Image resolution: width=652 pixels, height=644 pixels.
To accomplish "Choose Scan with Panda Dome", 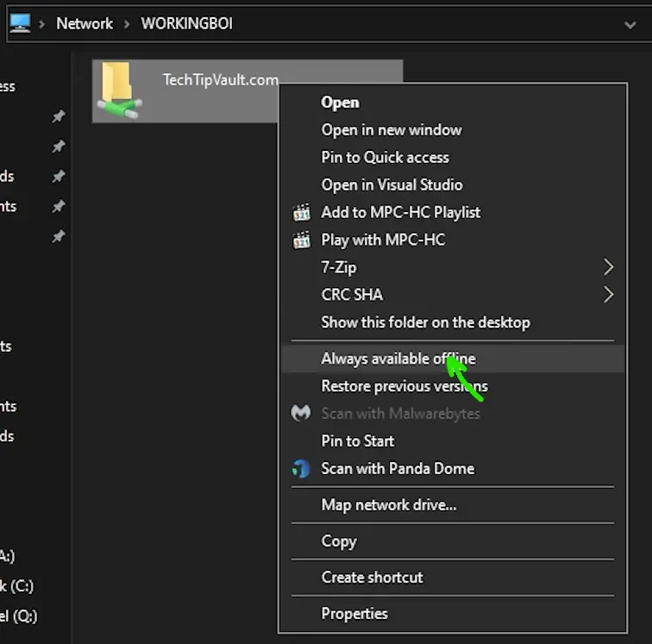I will 453,468.
